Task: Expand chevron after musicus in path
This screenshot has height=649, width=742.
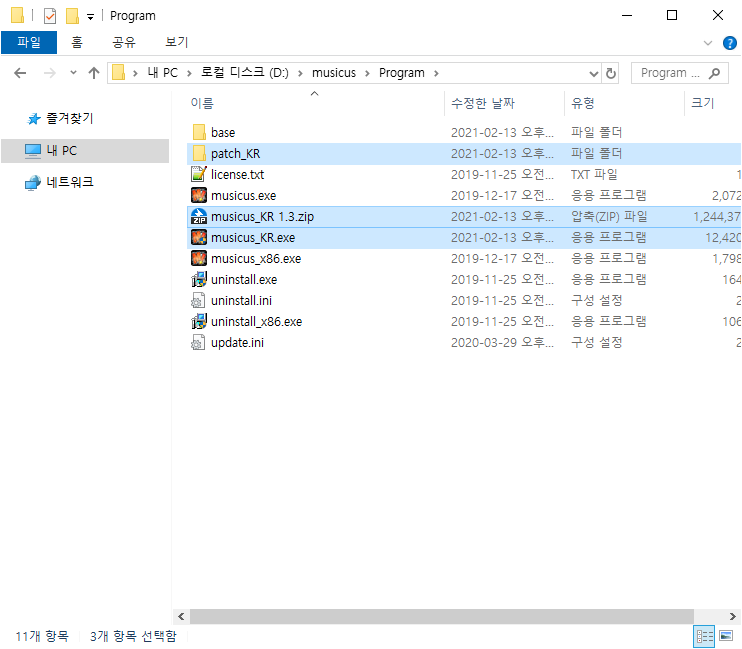Action: pyautogui.click(x=367, y=73)
